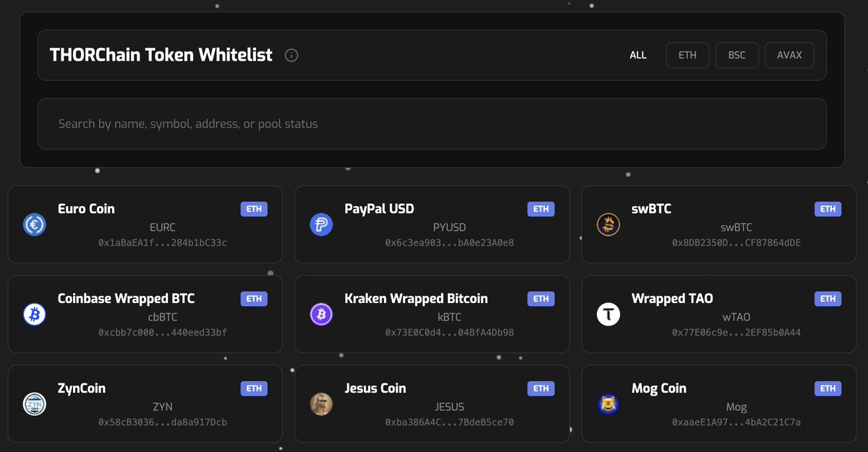The width and height of the screenshot is (868, 452).
Task: Click the cbBTC symbol text
Action: tap(163, 317)
